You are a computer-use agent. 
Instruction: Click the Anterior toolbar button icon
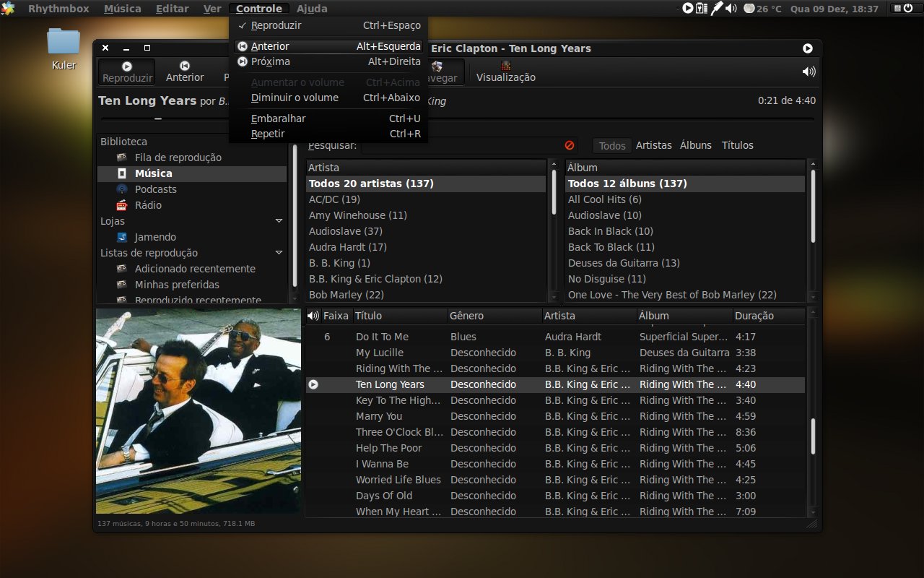pyautogui.click(x=185, y=66)
